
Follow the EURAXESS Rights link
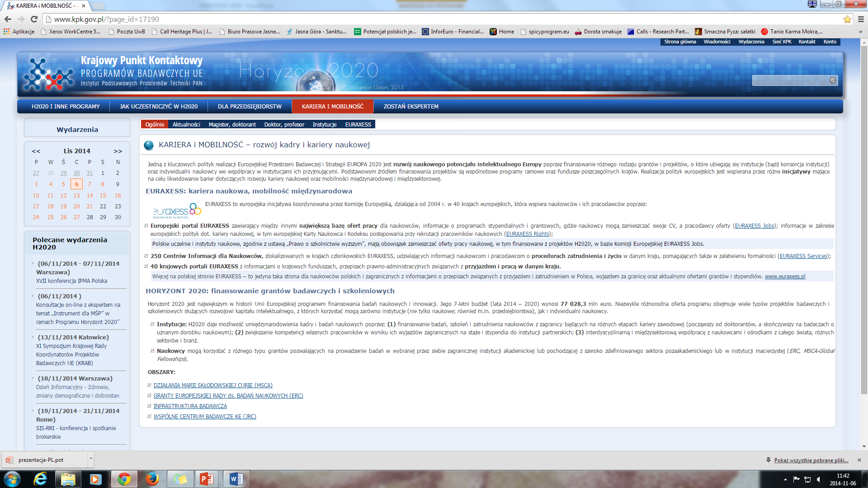528,234
